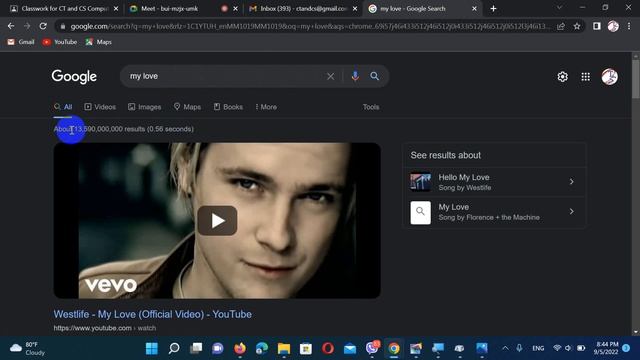Switch to the Books results tab

pos(229,107)
